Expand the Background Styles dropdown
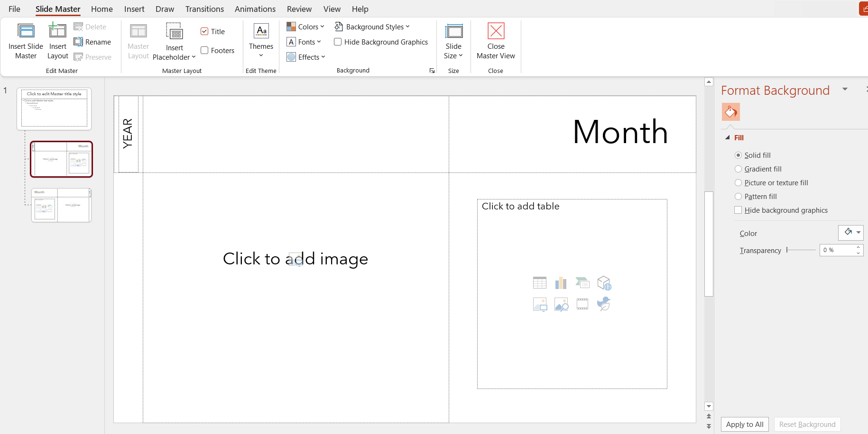868x434 pixels. click(373, 27)
